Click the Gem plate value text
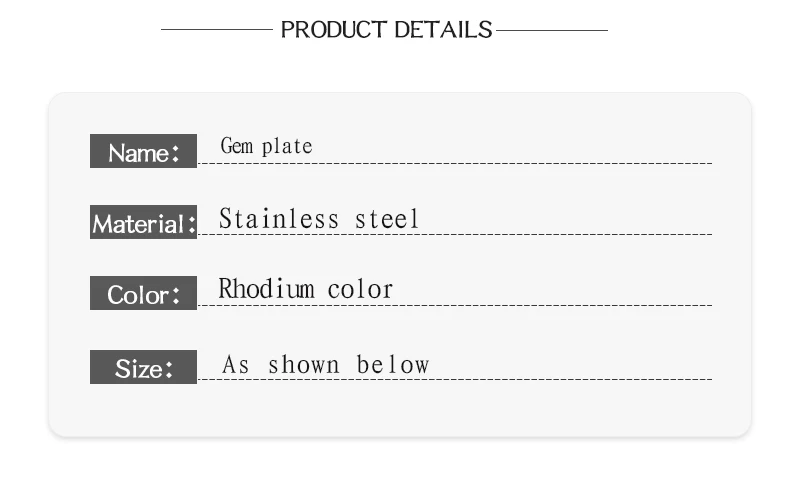 click(266, 147)
